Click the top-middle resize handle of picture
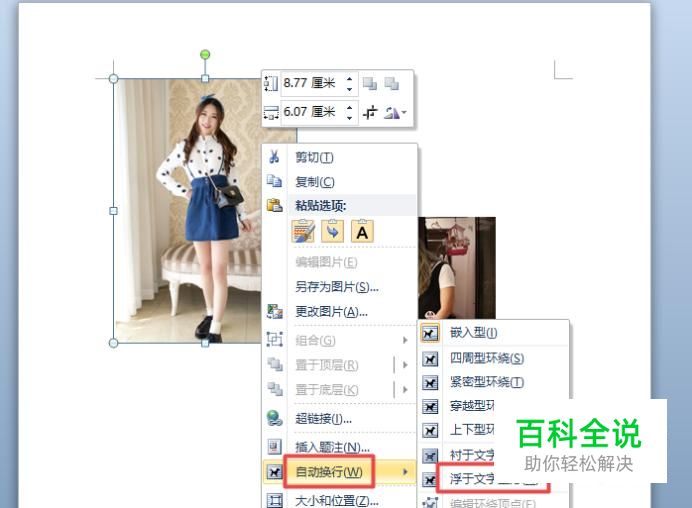692x508 pixels. coord(205,79)
